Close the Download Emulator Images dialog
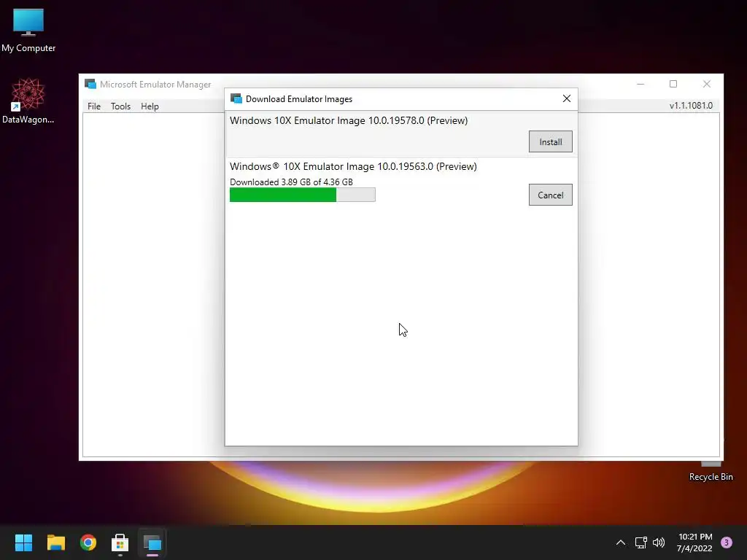The image size is (747, 560). (566, 98)
